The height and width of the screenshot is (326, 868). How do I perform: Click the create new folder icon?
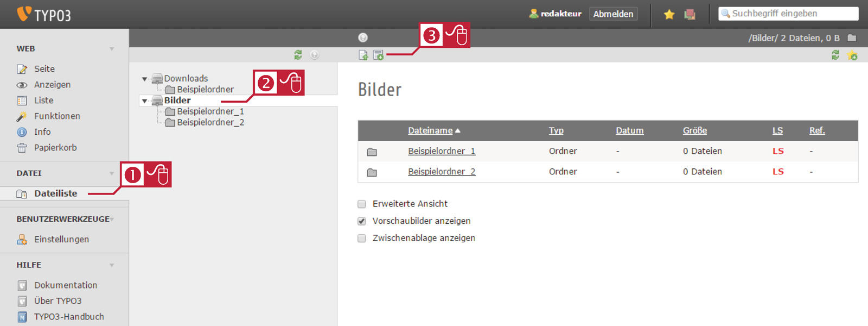378,55
